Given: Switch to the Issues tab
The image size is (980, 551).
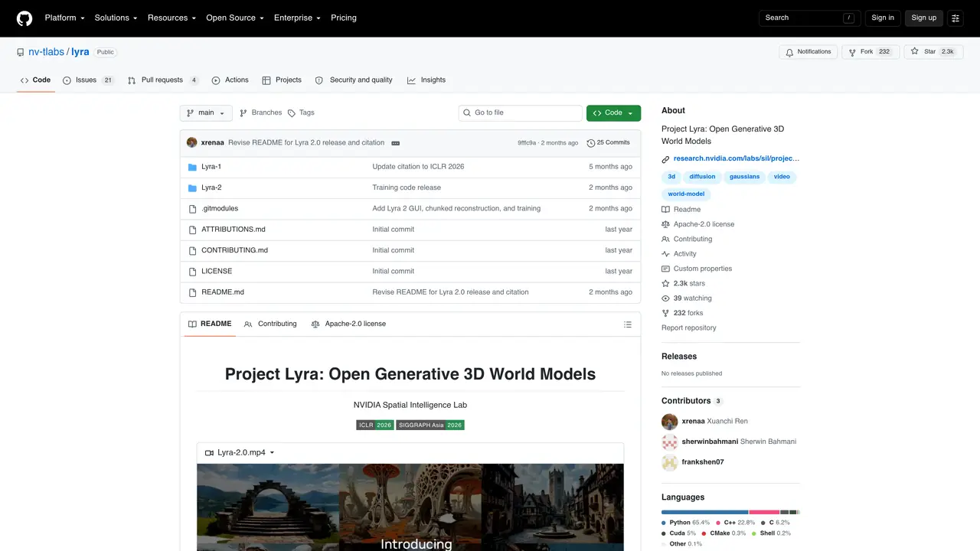Looking at the screenshot, I should [88, 80].
